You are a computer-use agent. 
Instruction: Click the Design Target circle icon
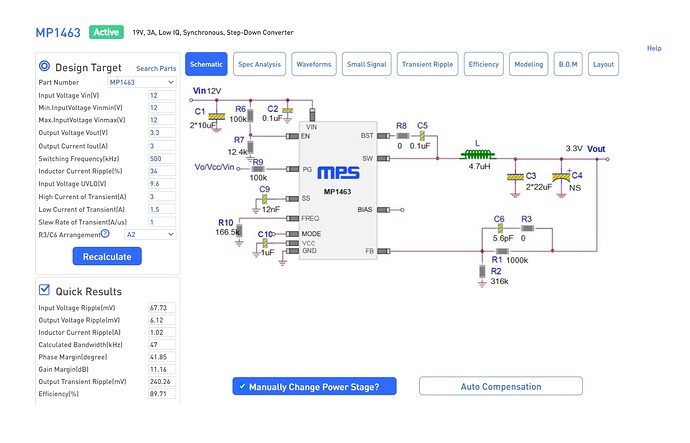(44, 66)
